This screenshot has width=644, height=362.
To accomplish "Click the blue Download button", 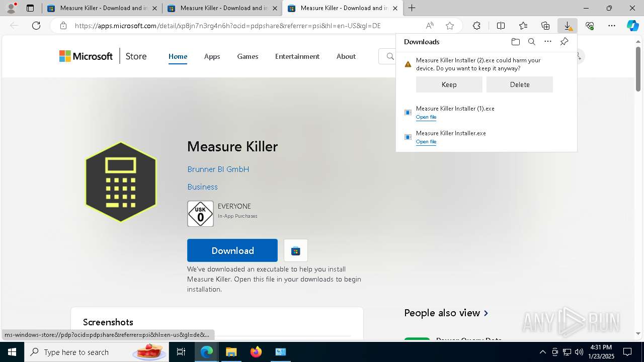I will tap(232, 250).
